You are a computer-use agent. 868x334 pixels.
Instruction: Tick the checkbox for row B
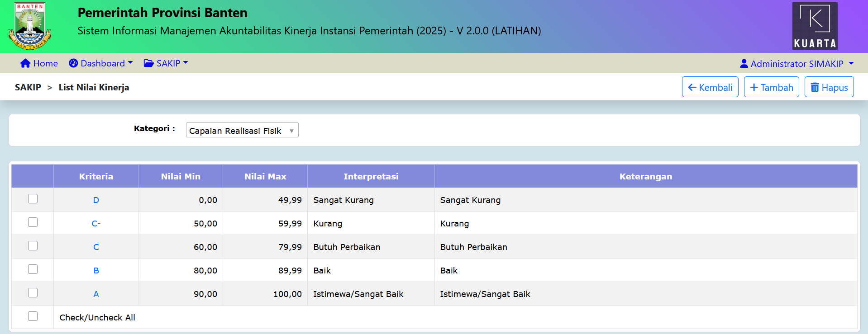tap(33, 269)
